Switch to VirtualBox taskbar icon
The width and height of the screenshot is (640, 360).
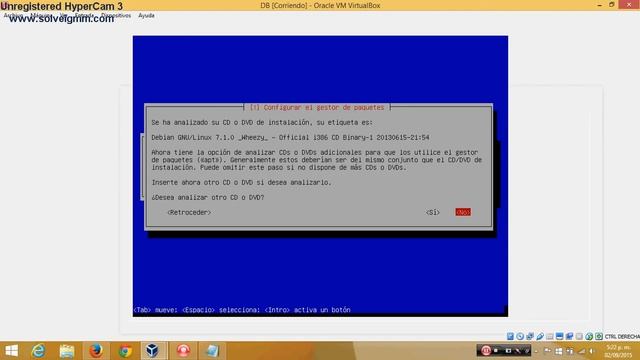point(152,351)
